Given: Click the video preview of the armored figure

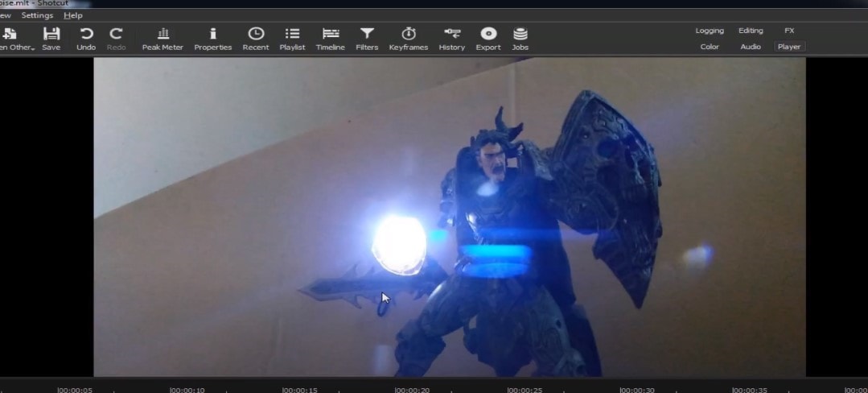Looking at the screenshot, I should click(x=450, y=217).
